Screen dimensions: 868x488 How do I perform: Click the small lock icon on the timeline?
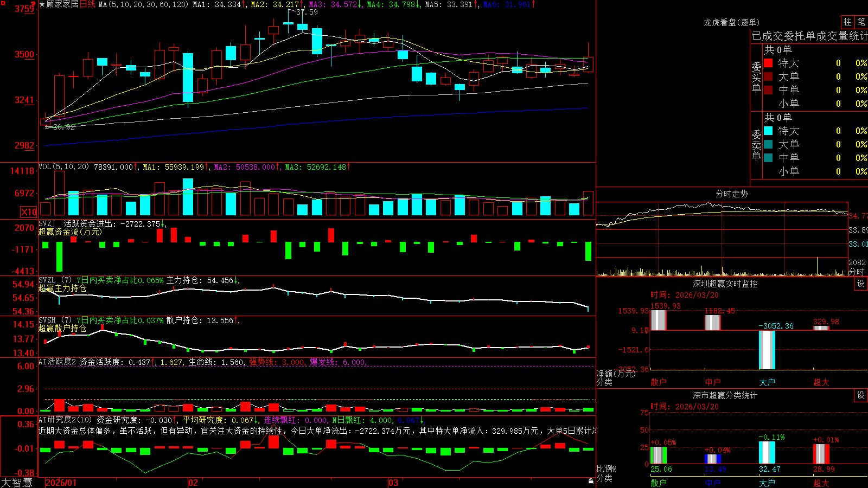click(591, 481)
